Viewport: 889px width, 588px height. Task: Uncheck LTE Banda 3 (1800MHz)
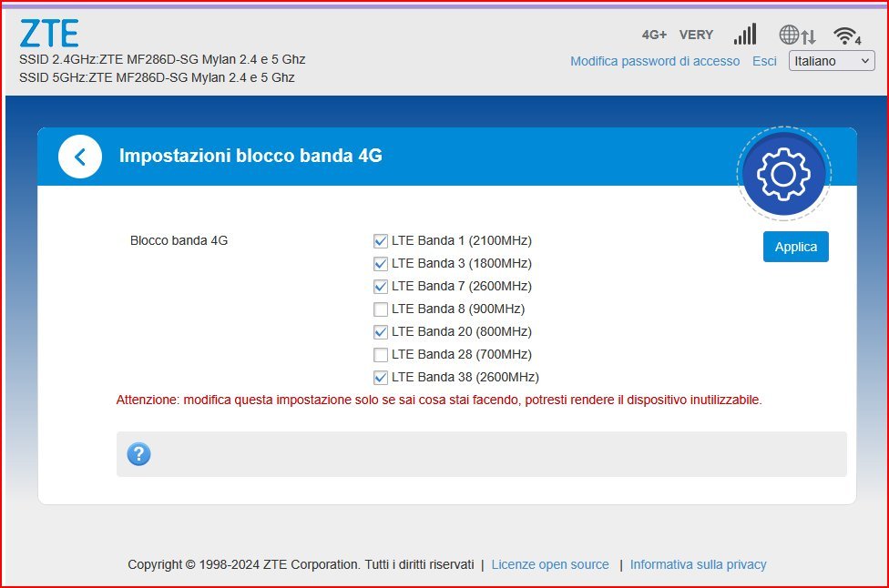click(381, 264)
